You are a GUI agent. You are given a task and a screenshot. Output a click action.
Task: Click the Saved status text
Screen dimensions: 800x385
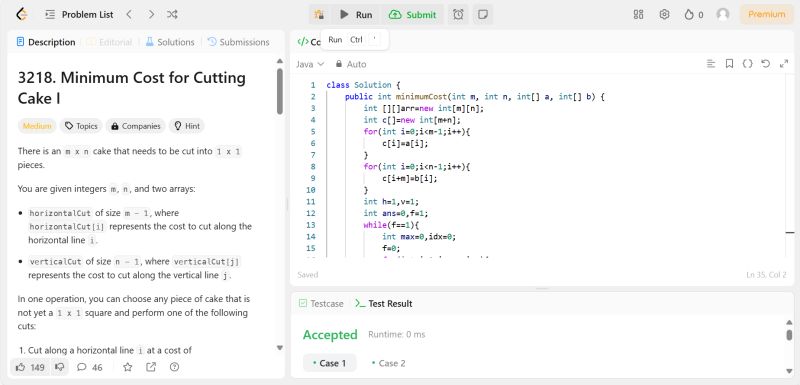point(308,274)
